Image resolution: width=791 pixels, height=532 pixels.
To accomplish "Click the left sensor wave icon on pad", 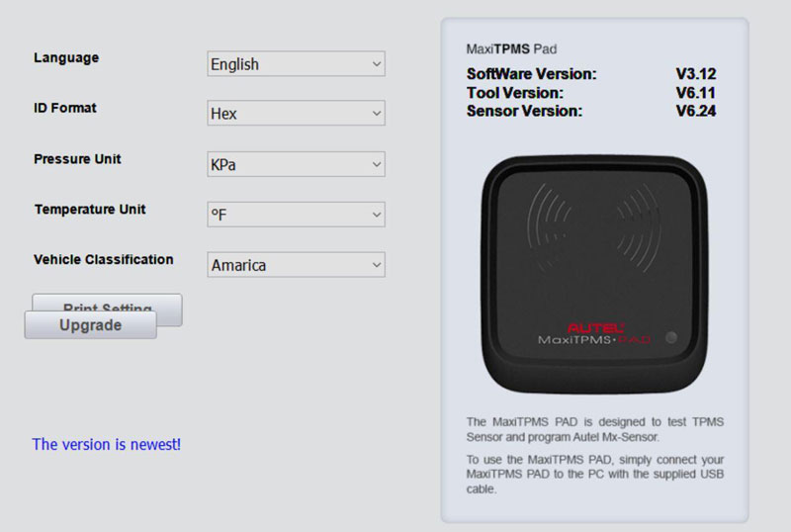I will [549, 224].
